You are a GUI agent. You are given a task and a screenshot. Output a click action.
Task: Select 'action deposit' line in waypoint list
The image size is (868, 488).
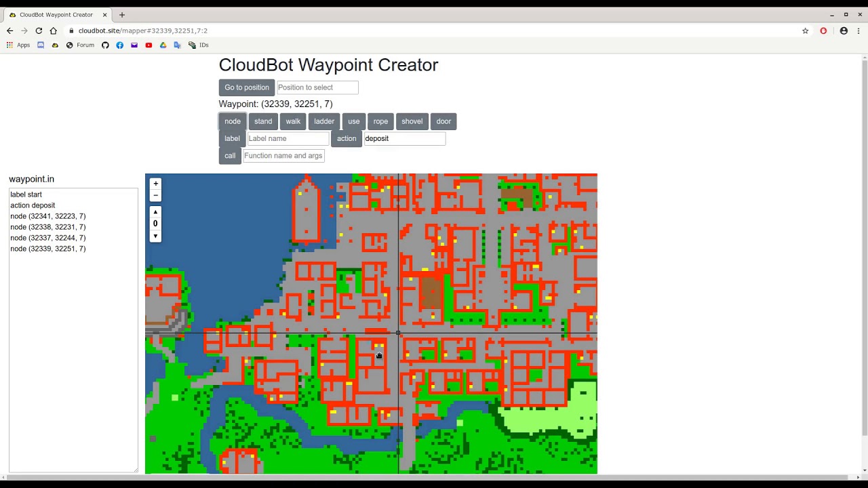click(x=33, y=205)
